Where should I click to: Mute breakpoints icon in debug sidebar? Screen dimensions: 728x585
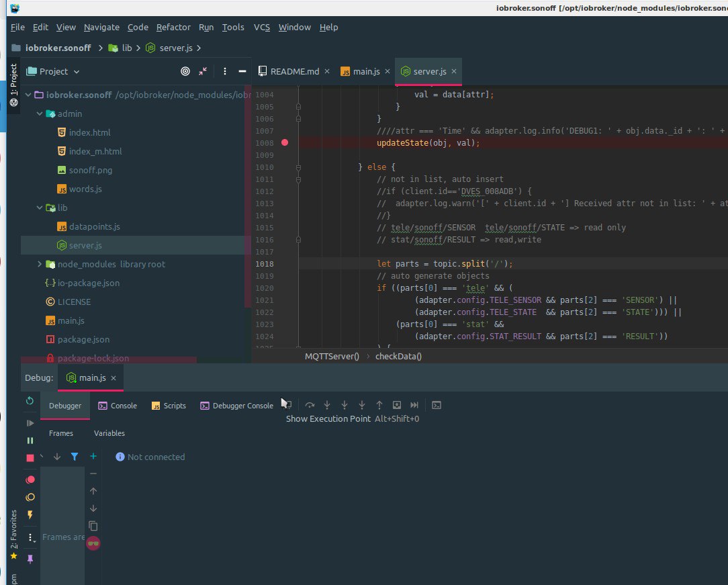pyautogui.click(x=30, y=497)
